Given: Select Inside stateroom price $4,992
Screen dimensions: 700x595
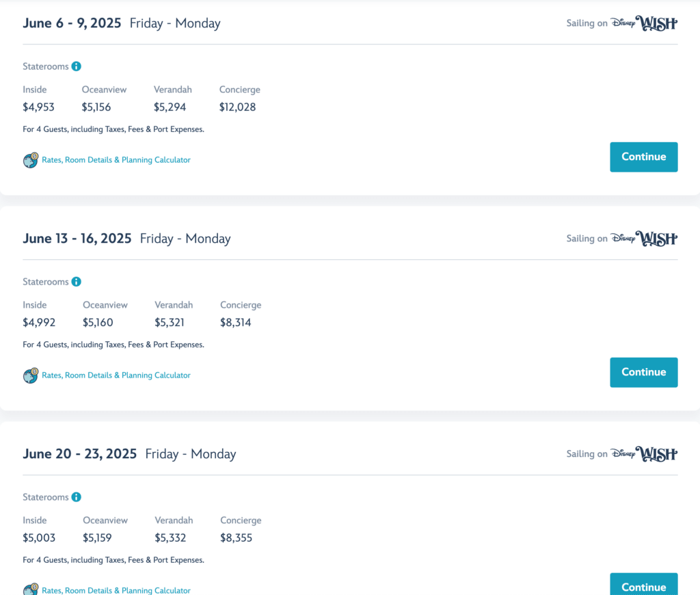Looking at the screenshot, I should click(x=39, y=323).
